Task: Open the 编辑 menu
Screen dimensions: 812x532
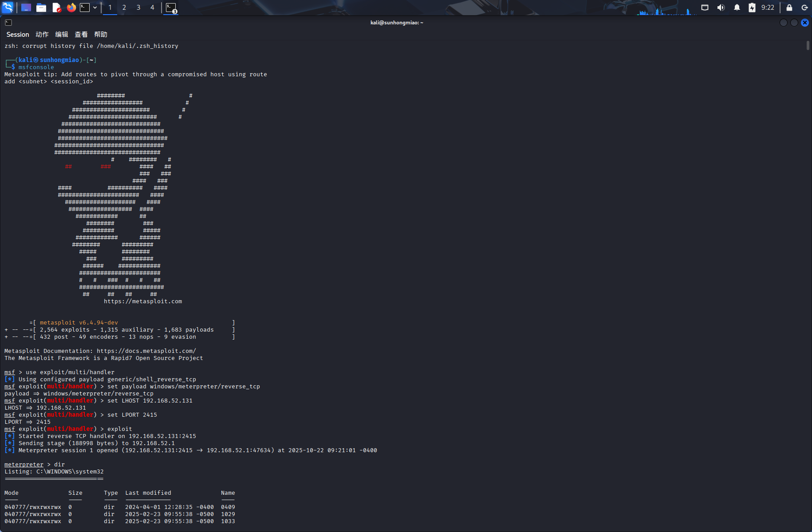Action: coord(62,35)
